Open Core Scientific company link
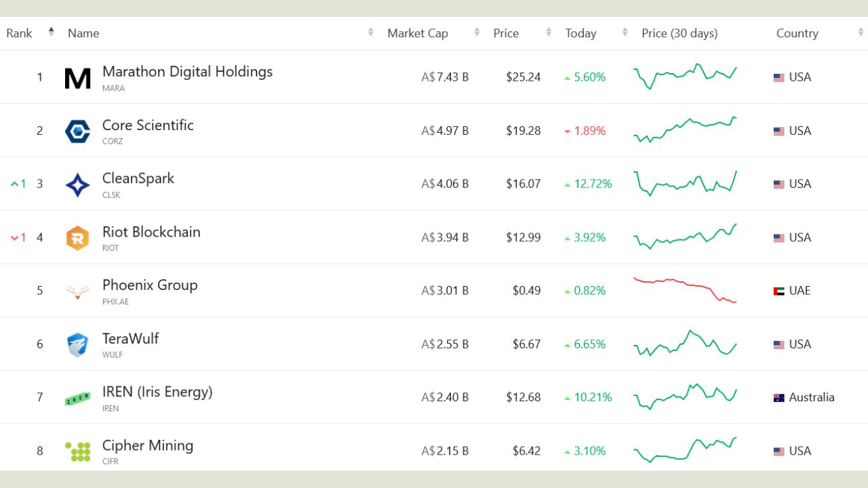This screenshot has height=488, width=868. 148,125
